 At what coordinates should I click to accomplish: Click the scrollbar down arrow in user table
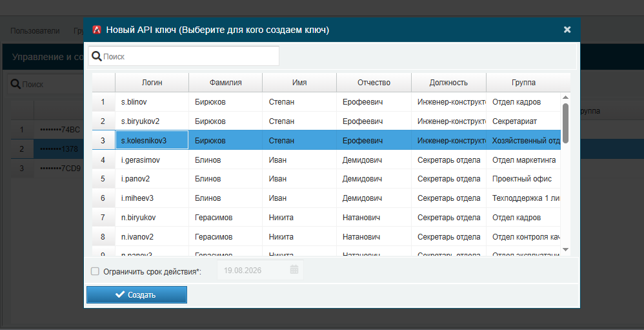pyautogui.click(x=565, y=249)
